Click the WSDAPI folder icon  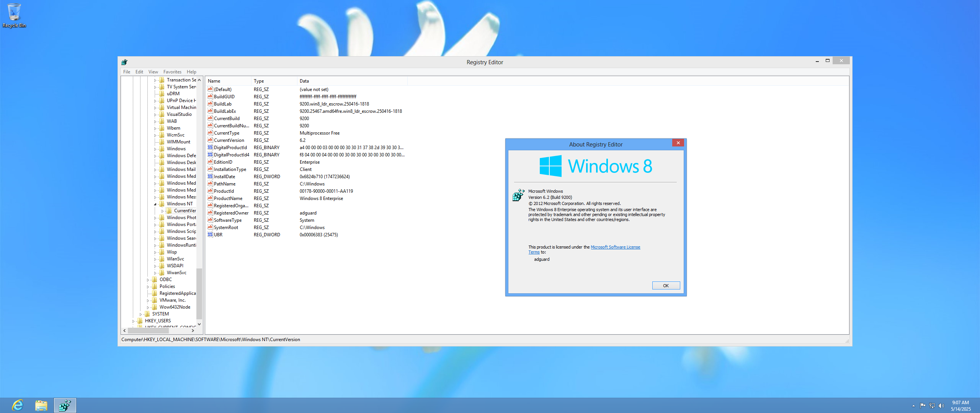(x=162, y=265)
